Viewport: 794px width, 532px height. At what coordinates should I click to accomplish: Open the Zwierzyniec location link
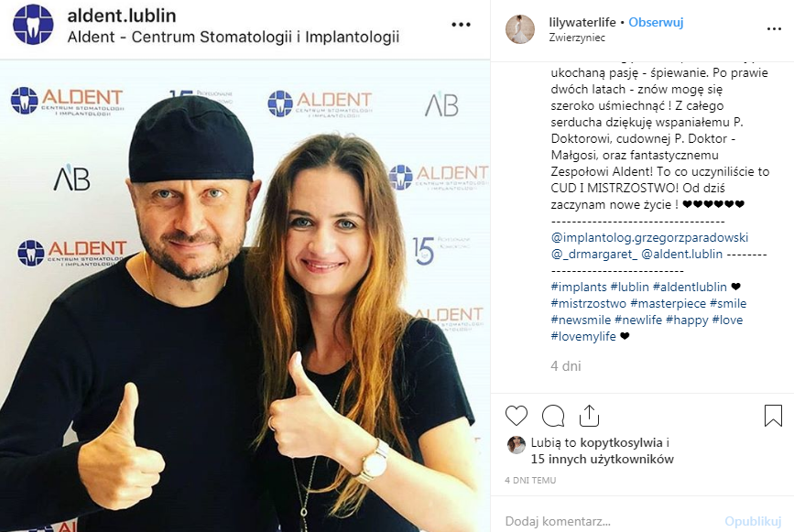click(x=577, y=38)
